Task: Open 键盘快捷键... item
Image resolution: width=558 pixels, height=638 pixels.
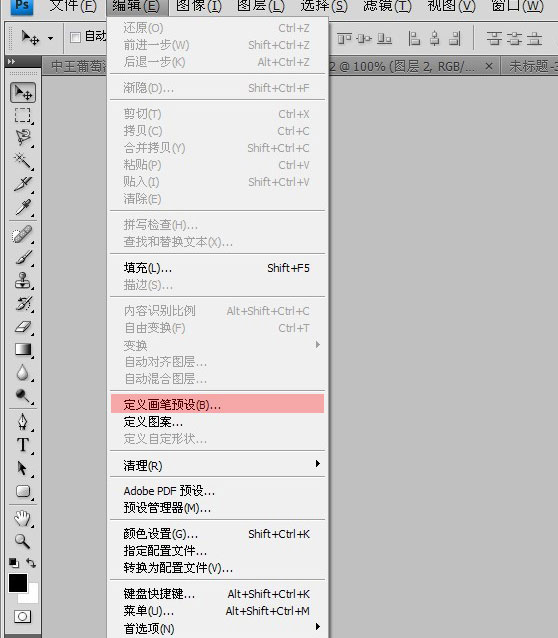Action: (x=217, y=594)
